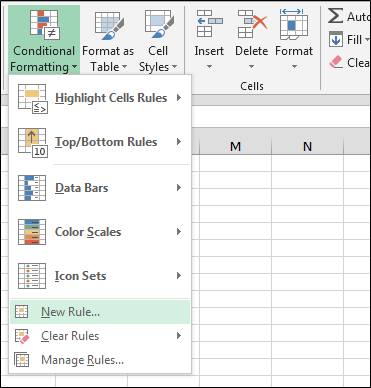Screen dimensions: 371x388
Task: Open the Data Bars submenu
Action: click(100, 188)
